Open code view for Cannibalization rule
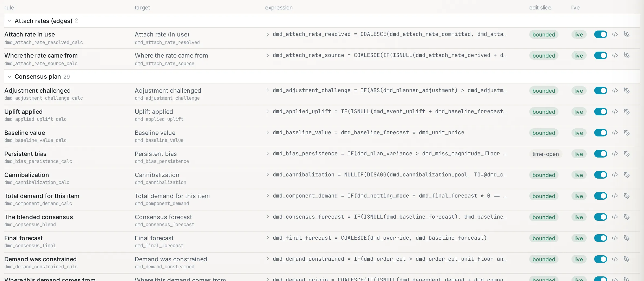 615,175
